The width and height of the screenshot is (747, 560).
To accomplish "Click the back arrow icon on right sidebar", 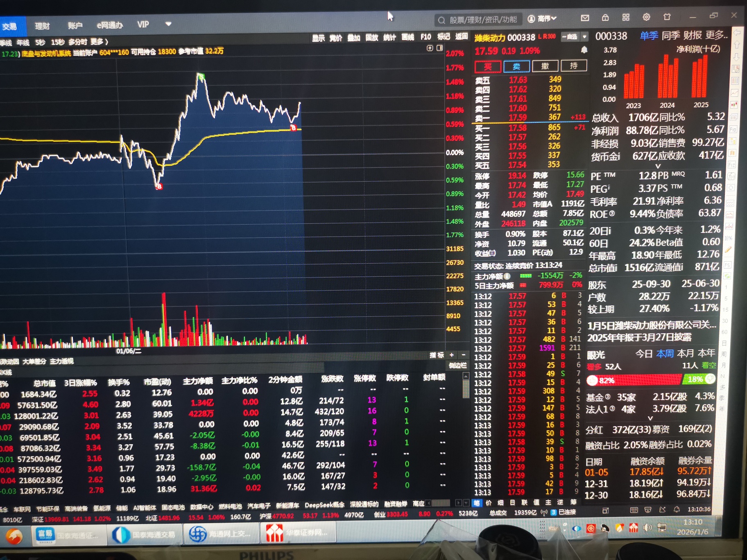I will pos(737,33).
